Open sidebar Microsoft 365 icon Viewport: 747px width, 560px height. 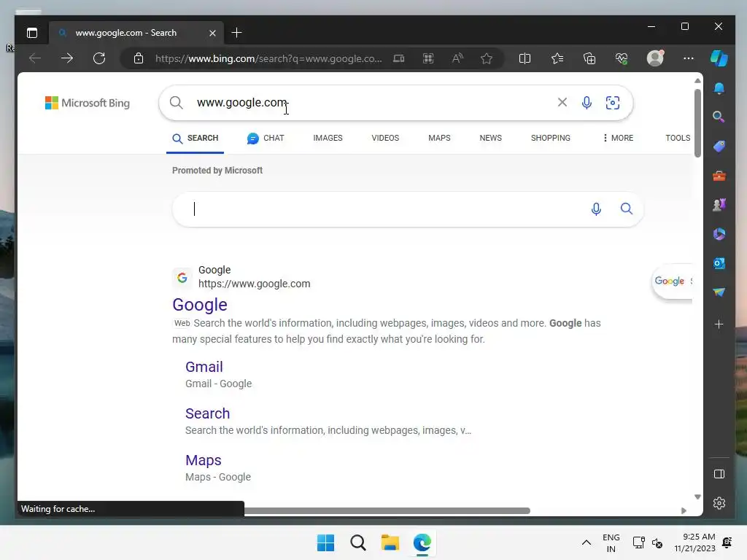[719, 234]
